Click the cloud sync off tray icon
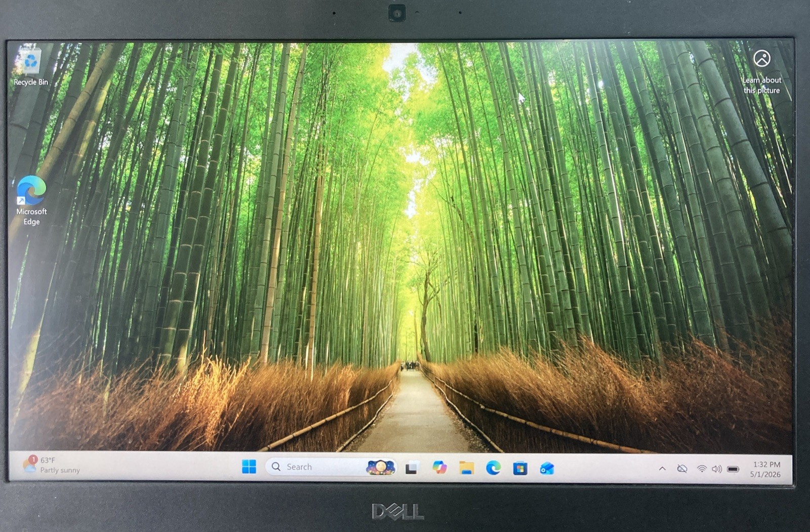Viewport: 810px width, 532px height. 682,469
